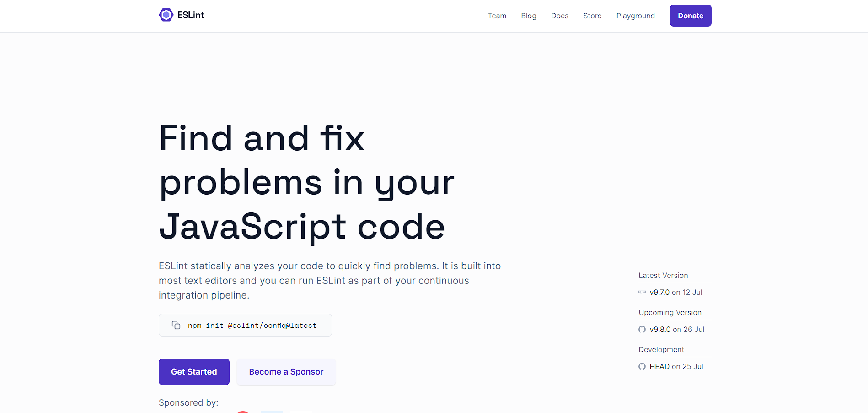Copy the npm init command
The image size is (868, 413).
pos(176,325)
